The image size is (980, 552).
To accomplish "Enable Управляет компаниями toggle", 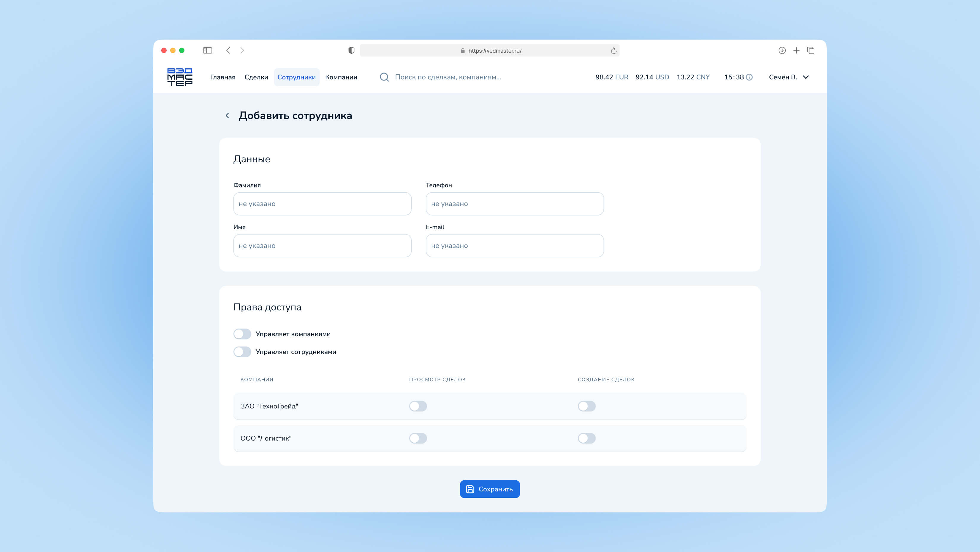I will [242, 334].
